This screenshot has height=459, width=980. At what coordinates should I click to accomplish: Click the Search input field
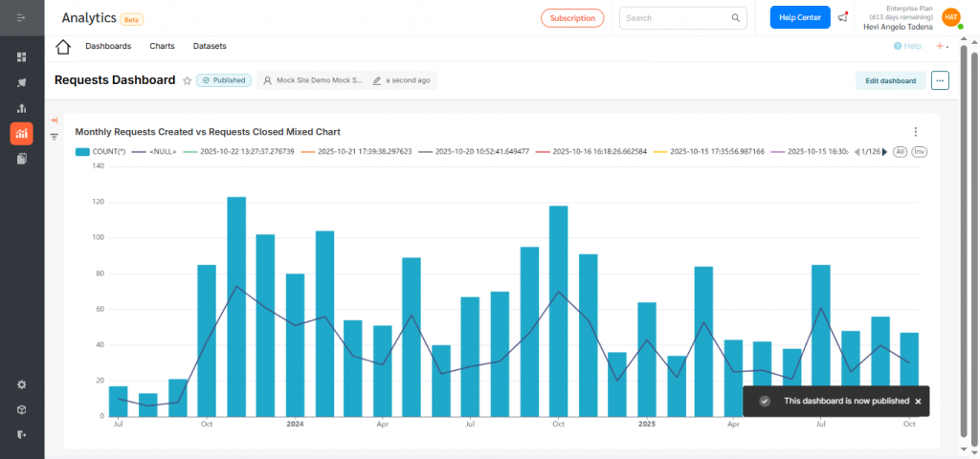pyautogui.click(x=675, y=17)
